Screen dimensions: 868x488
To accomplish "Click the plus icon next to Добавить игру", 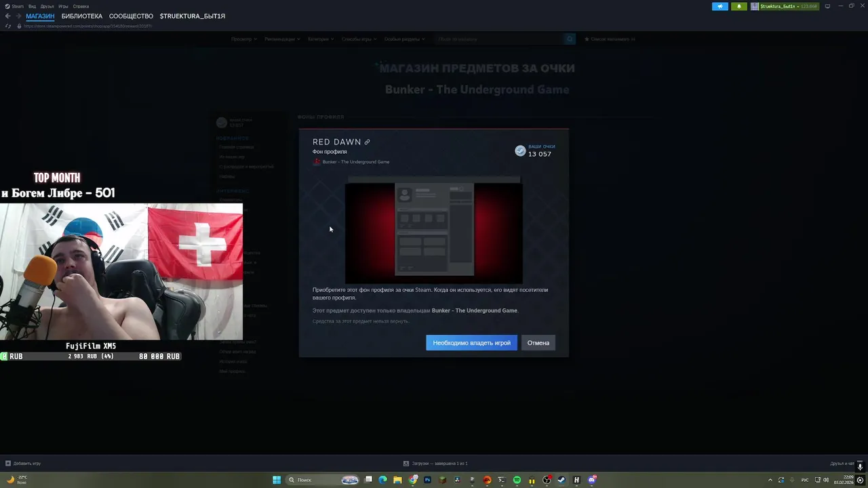I will click(x=8, y=464).
